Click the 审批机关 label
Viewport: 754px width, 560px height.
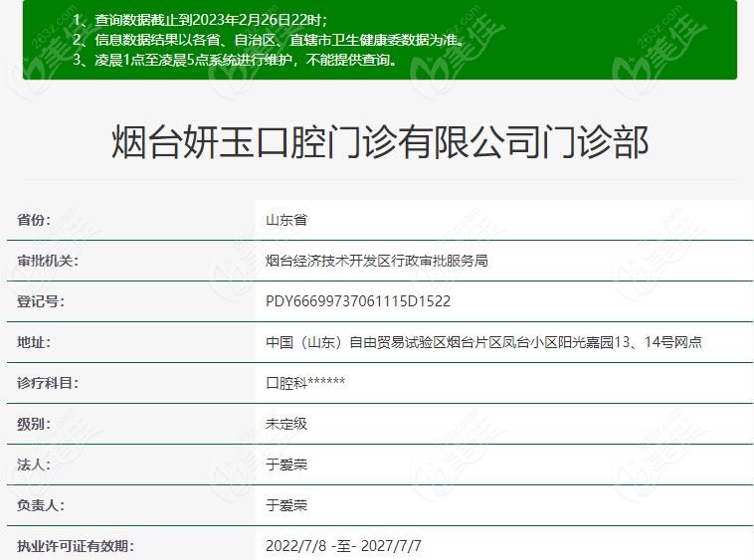coord(48,261)
